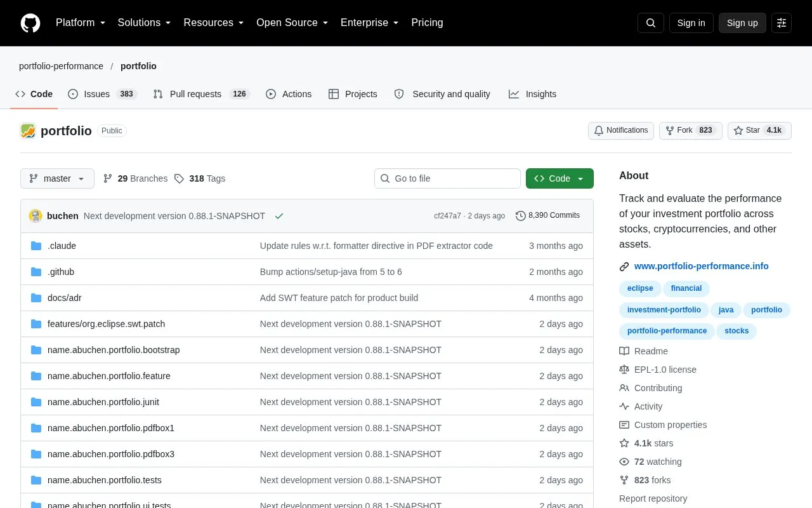
Task: Open the 8,390 Commits history
Action: pos(548,216)
